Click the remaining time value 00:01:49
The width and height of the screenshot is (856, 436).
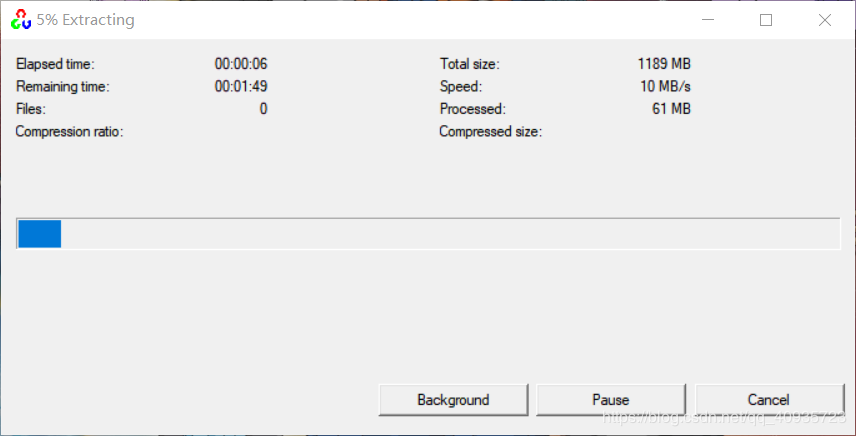[x=241, y=87]
